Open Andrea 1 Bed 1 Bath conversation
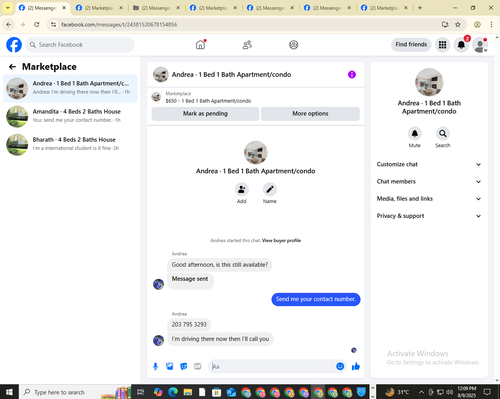The height and width of the screenshot is (399, 500). pos(70,88)
